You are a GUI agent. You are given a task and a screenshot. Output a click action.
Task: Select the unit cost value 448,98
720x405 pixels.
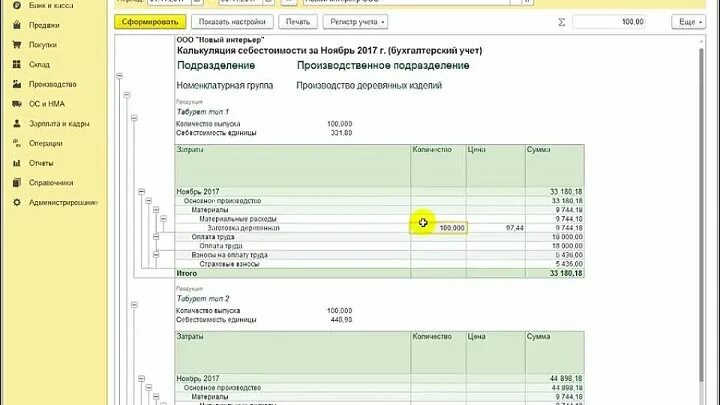click(x=341, y=320)
